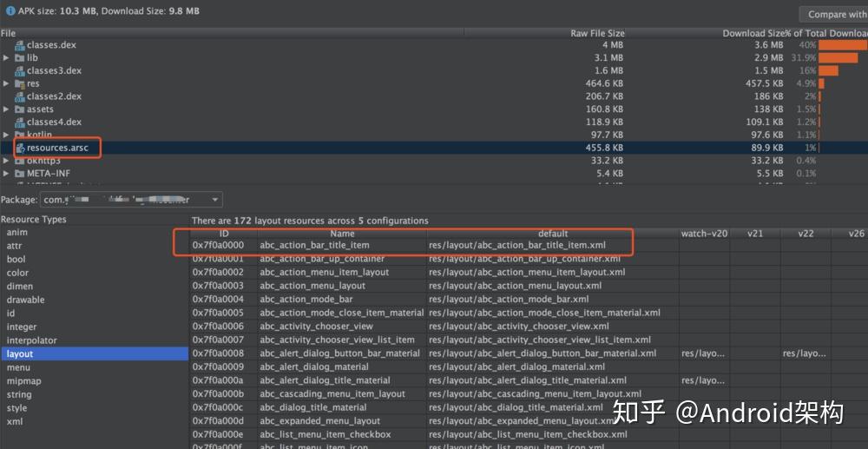Click the Compare with button
This screenshot has height=449, width=868.
click(833, 15)
